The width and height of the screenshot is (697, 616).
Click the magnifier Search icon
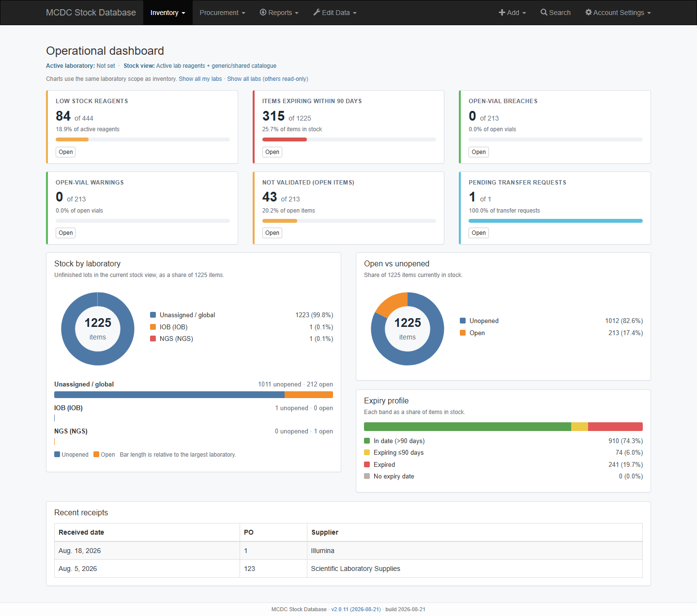click(x=544, y=12)
